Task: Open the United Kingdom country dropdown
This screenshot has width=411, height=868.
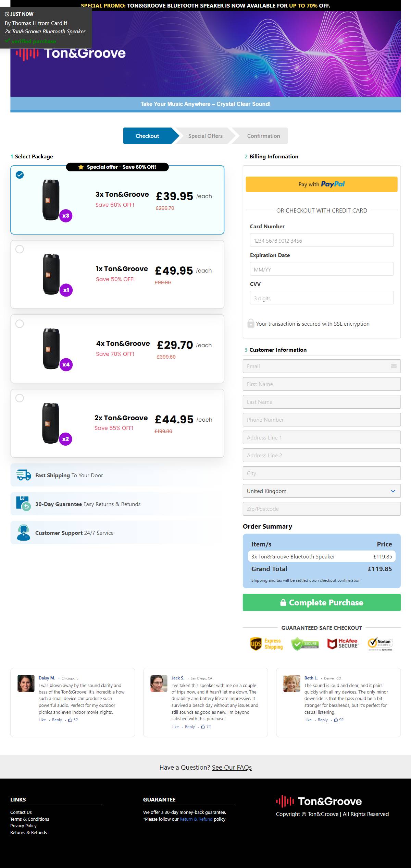Action: (x=322, y=491)
